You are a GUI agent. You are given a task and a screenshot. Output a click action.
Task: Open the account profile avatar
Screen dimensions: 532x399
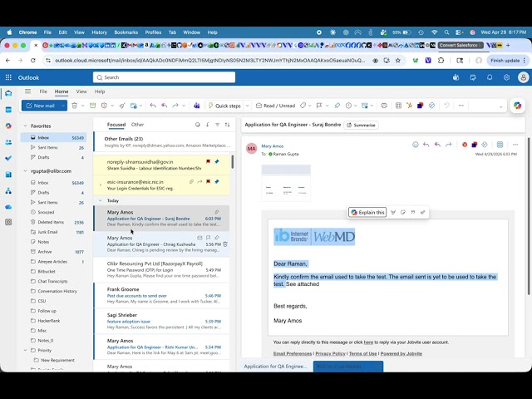pos(523,77)
